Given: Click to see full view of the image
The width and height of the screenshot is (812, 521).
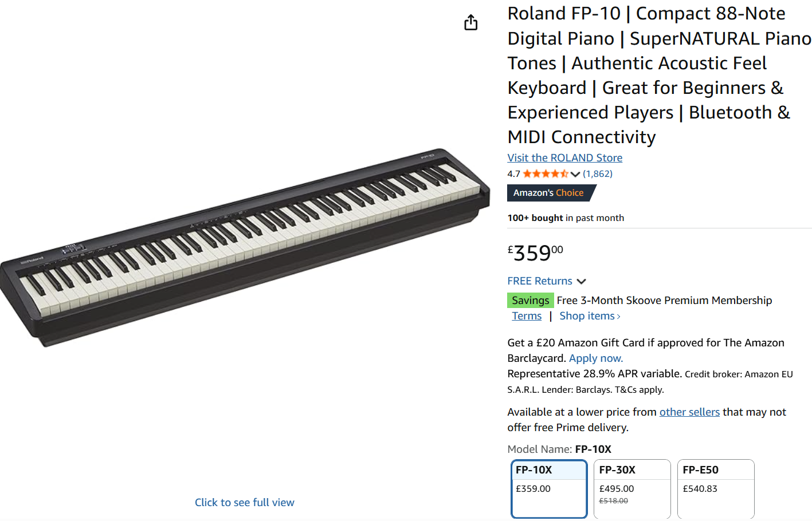Looking at the screenshot, I should pos(244,503).
